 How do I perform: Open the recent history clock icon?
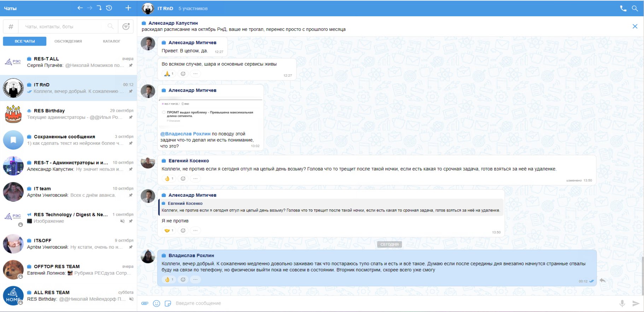pos(109,8)
